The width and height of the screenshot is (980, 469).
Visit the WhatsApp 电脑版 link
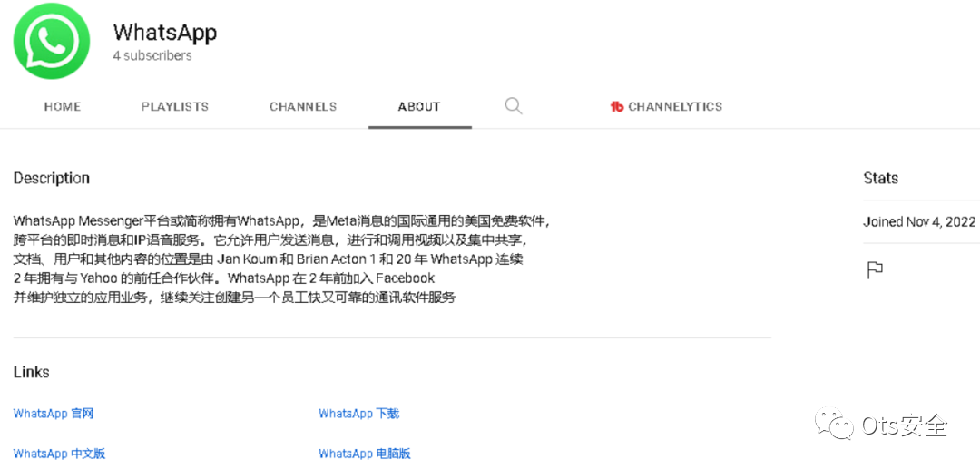[365, 454]
